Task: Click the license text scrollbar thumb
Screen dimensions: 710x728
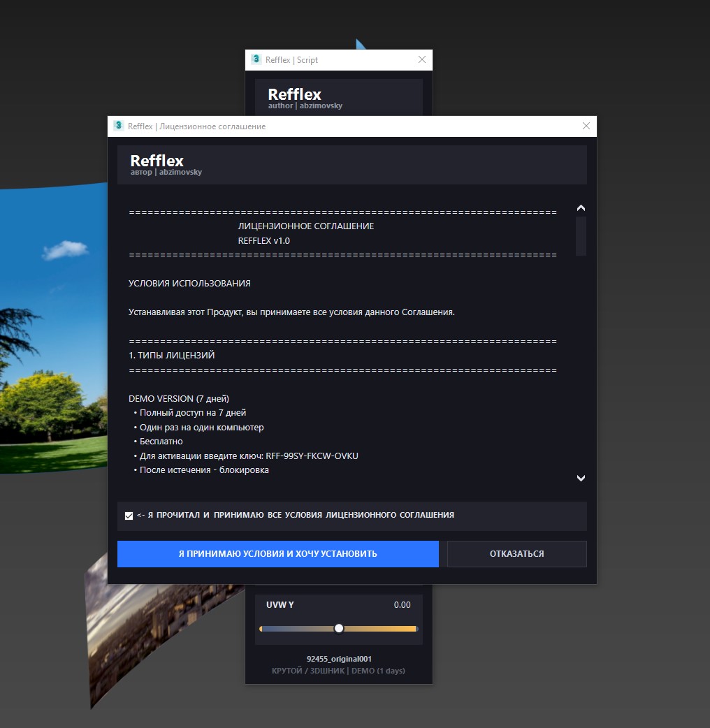Action: (x=581, y=236)
